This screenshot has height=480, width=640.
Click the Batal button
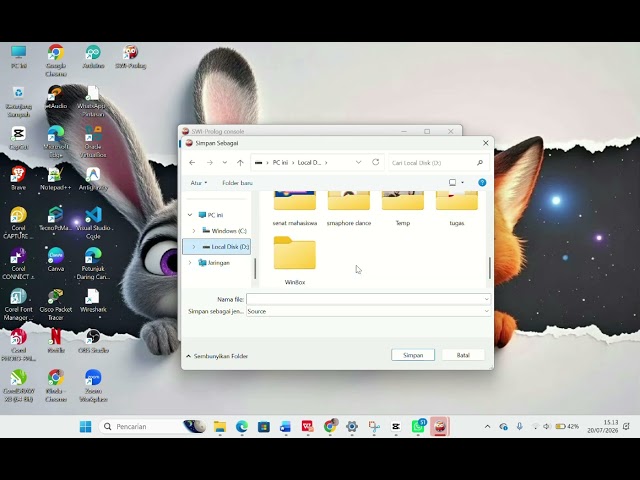point(463,355)
